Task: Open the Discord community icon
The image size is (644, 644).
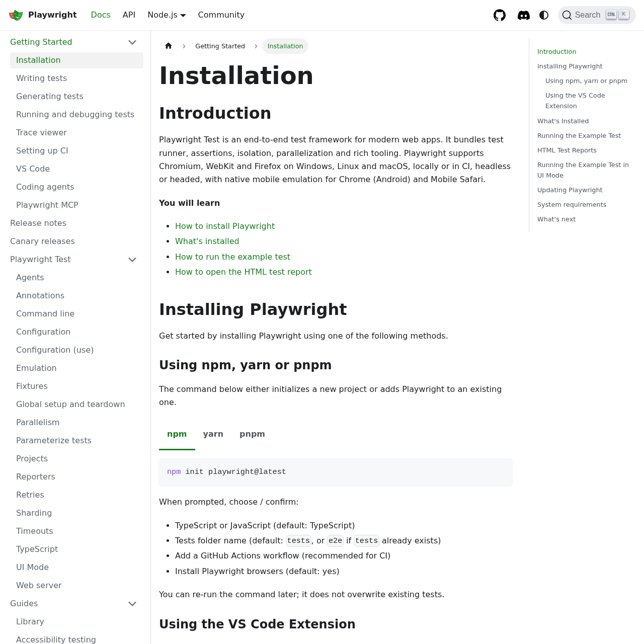Action: click(x=523, y=15)
